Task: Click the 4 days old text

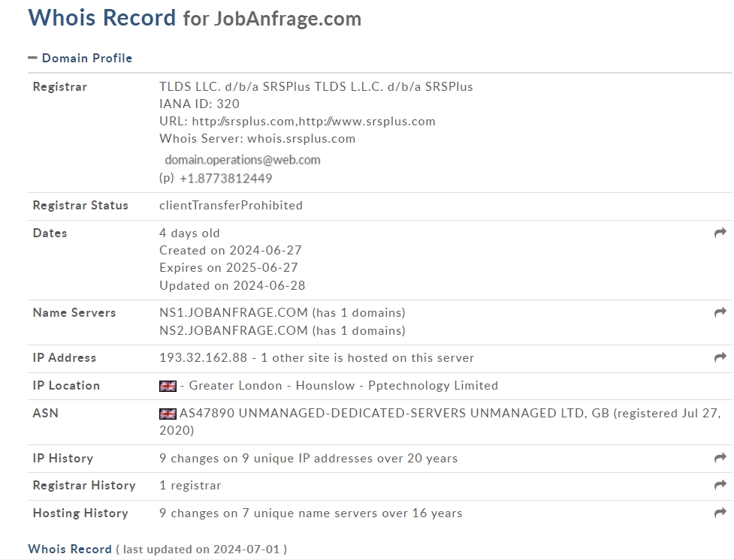Action: (x=189, y=233)
